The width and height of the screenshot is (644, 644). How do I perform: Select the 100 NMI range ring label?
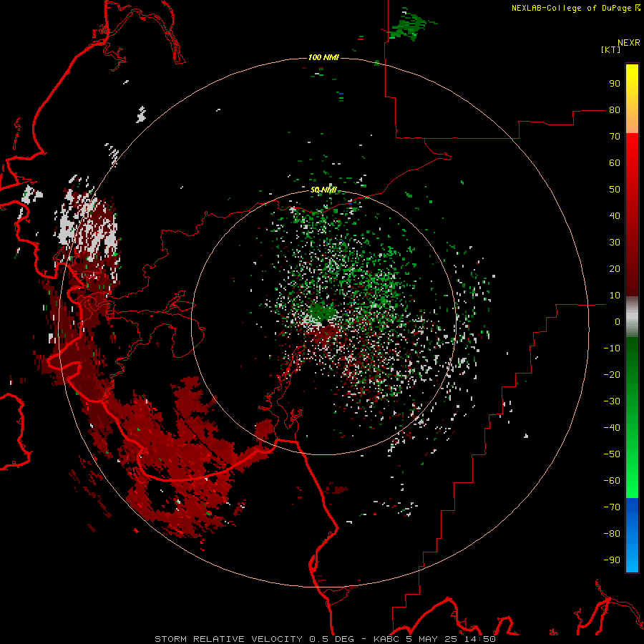pyautogui.click(x=323, y=57)
